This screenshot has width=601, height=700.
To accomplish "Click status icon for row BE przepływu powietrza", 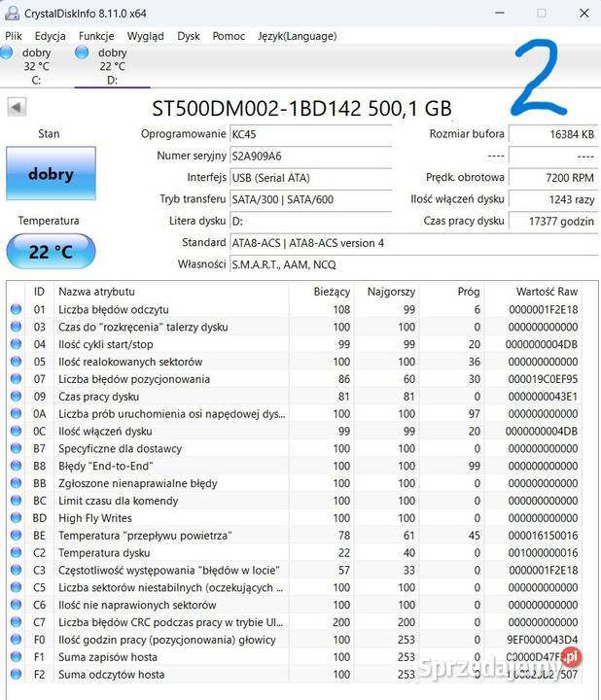I will [x=17, y=535].
